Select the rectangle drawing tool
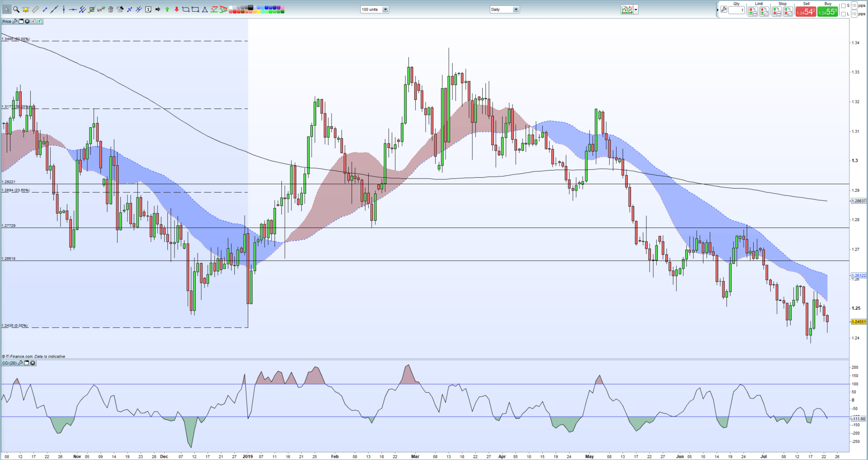 click(x=195, y=9)
